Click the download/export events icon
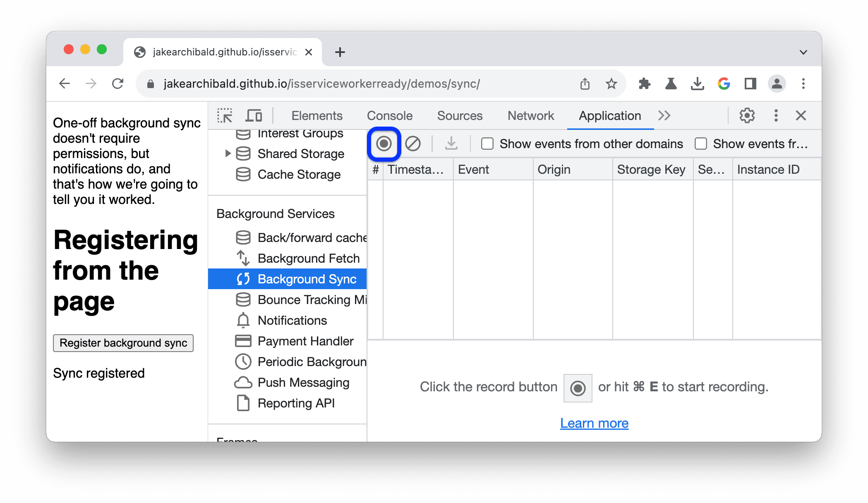 click(x=453, y=144)
